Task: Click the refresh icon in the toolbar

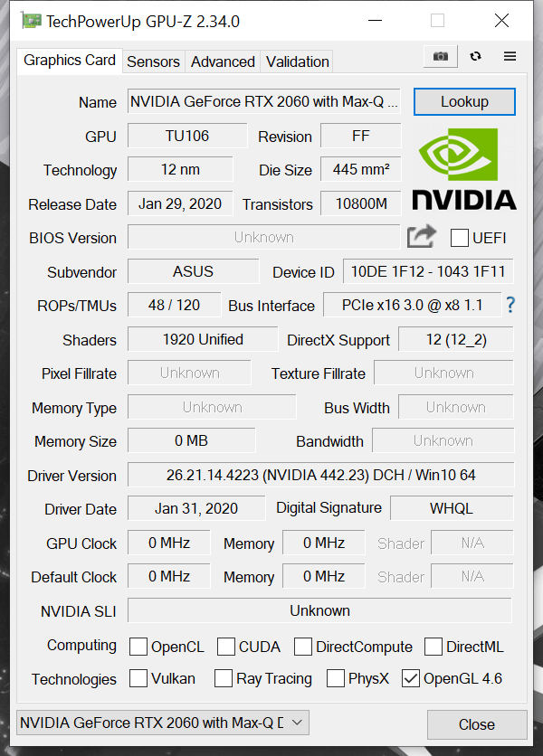Action: pyautogui.click(x=475, y=56)
